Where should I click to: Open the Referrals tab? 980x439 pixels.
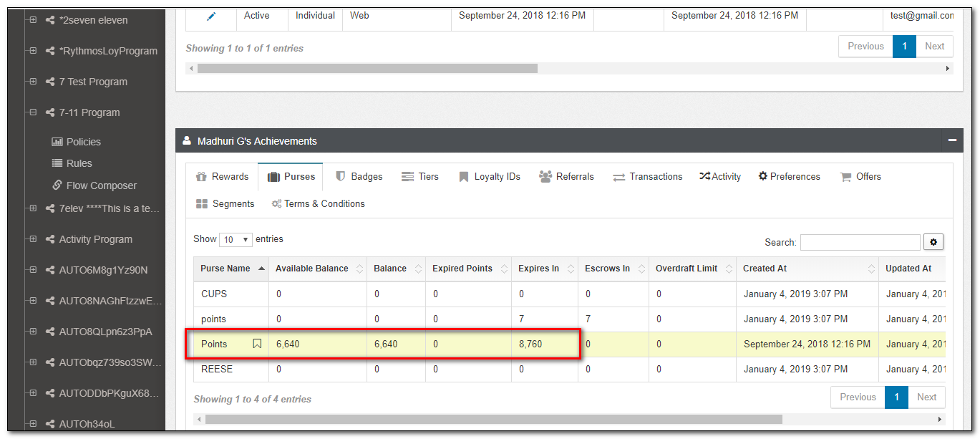(566, 177)
